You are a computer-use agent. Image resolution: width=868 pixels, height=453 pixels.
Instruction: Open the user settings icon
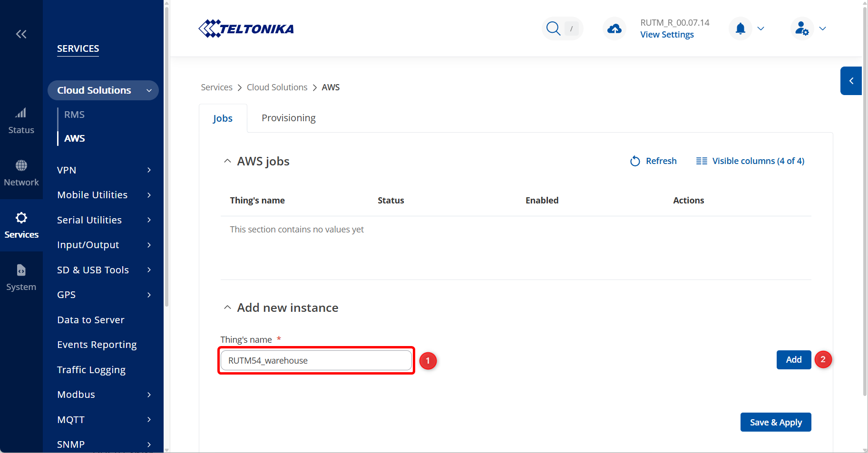802,29
